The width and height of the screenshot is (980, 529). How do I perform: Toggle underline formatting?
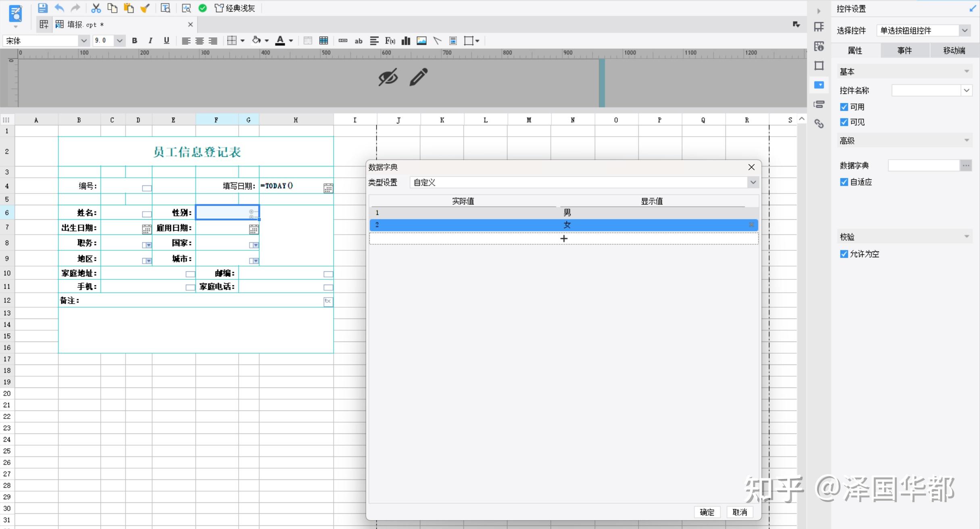coord(167,41)
